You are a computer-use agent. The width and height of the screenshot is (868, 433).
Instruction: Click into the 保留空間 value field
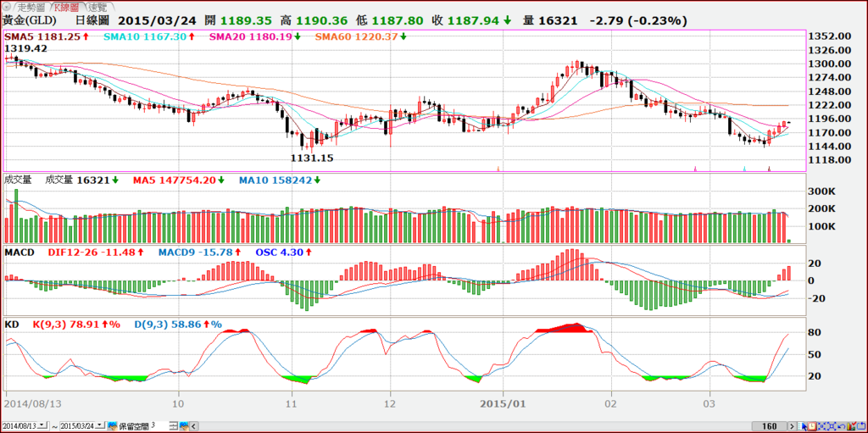tap(159, 425)
